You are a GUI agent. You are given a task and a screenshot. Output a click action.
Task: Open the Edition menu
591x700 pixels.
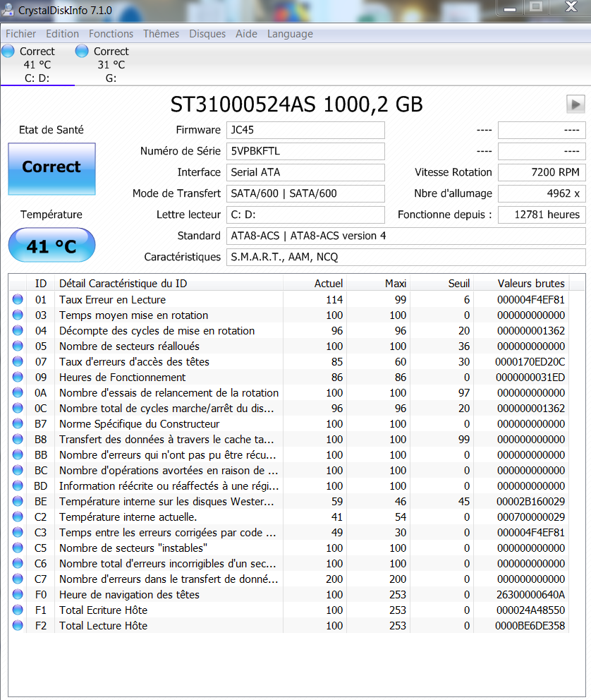(63, 34)
